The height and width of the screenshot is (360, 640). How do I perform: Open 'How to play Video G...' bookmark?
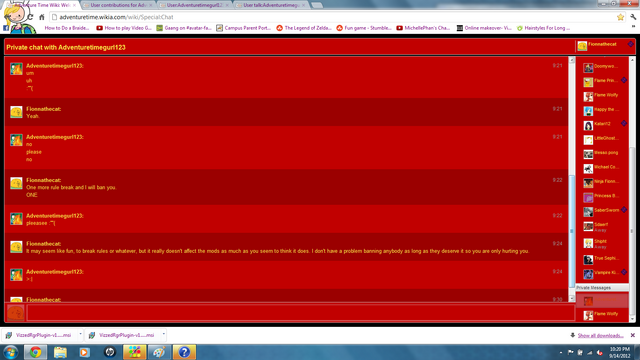click(x=124, y=28)
